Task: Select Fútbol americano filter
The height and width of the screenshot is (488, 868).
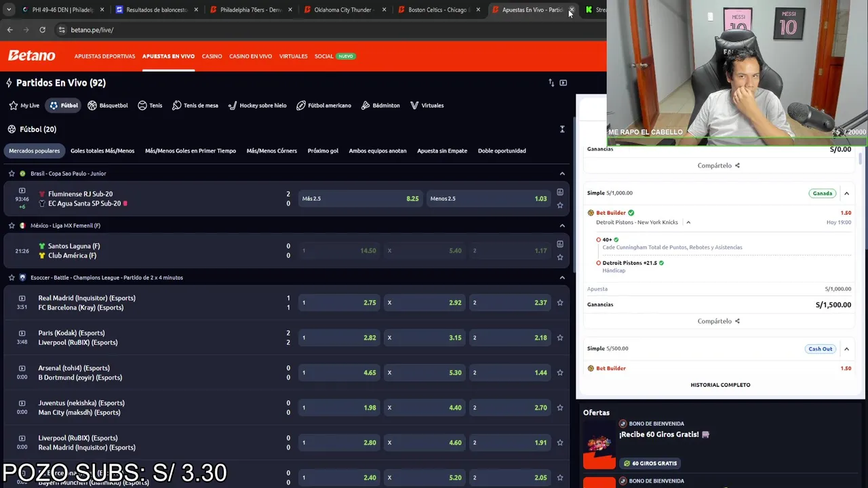Action: pyautogui.click(x=323, y=105)
